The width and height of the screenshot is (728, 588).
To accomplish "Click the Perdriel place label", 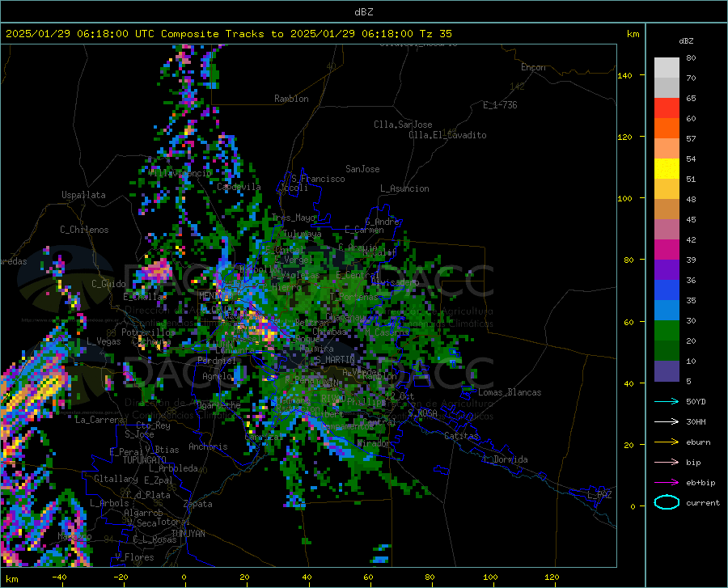I will 217,361.
